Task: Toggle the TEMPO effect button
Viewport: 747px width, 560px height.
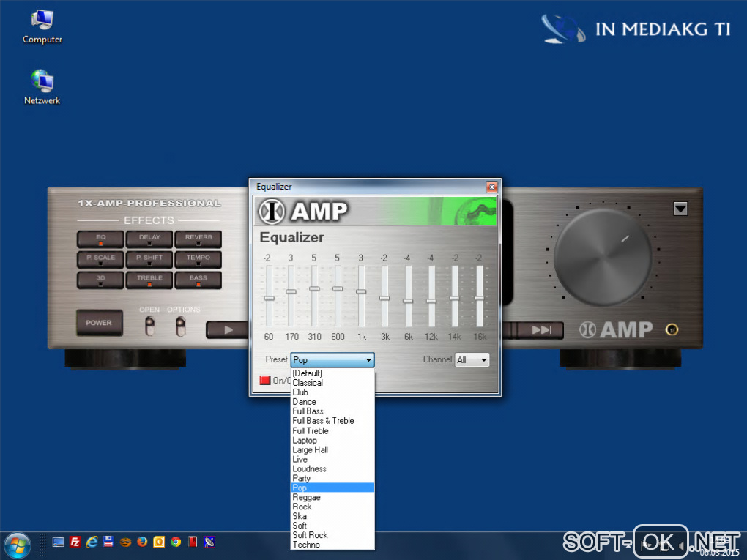Action: 198,260
